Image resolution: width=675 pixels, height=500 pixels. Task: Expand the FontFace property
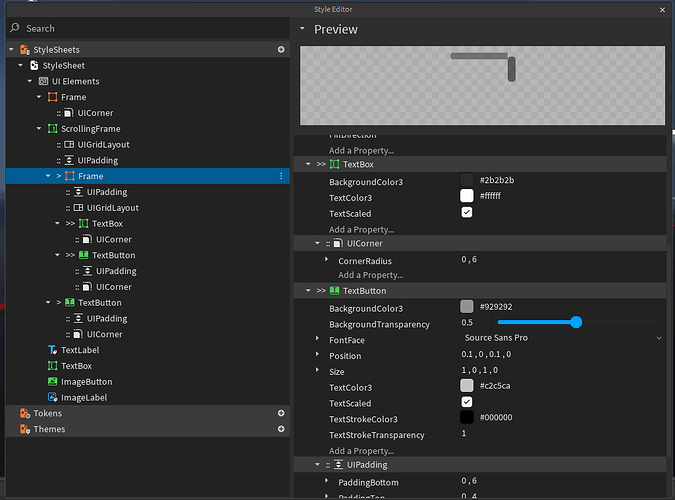pyautogui.click(x=317, y=339)
